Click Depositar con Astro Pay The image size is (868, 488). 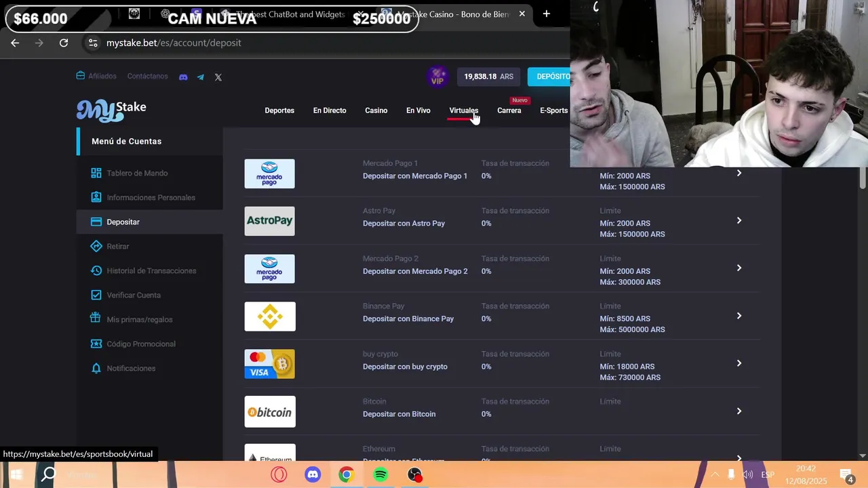pos(404,223)
